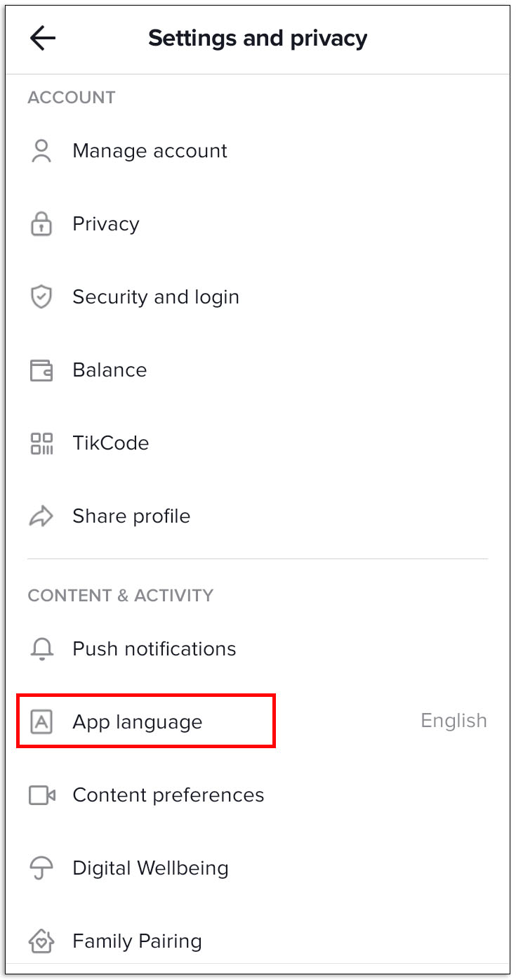Tap the Digital Wellbeing umbrella icon
Viewport: 516px width, 980px height.
[41, 868]
